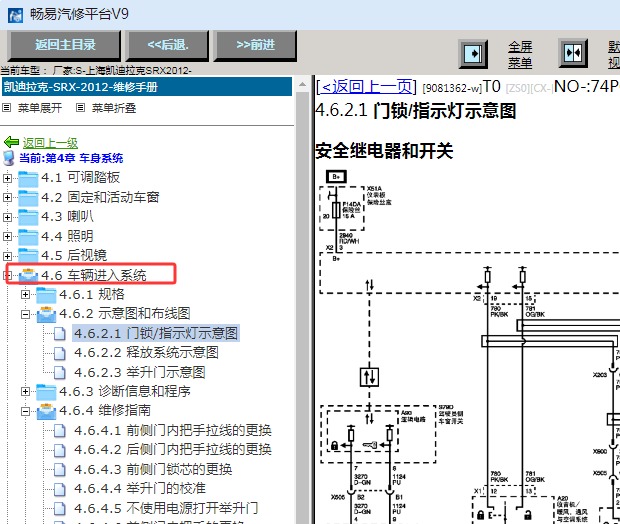This screenshot has width=620, height=524.
Task: Select 4.6 车辆进入系统 in the tree
Action: 94,275
